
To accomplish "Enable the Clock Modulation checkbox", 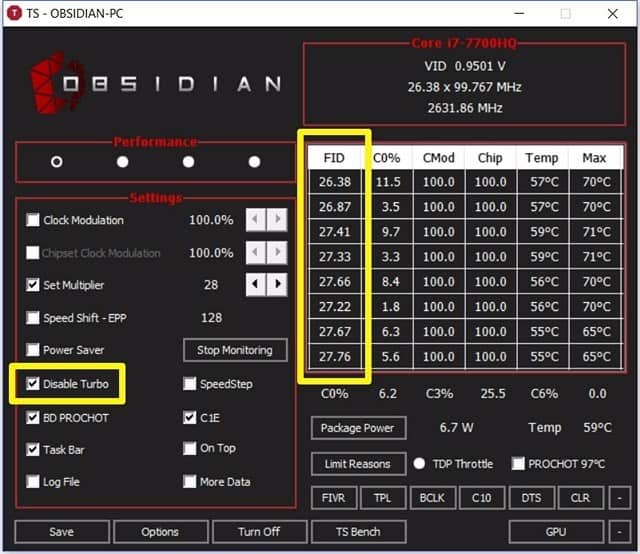I will point(33,220).
